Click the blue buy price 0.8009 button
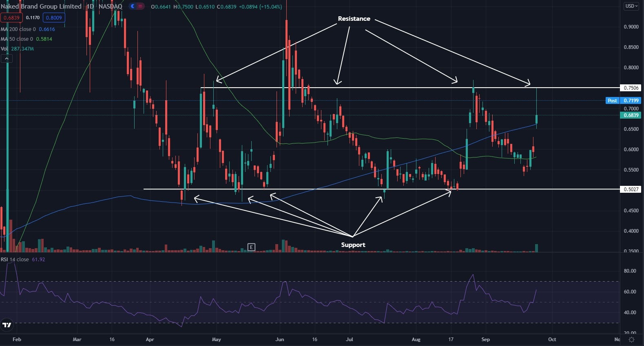Image resolution: width=644 pixels, height=346 pixels. [54, 18]
